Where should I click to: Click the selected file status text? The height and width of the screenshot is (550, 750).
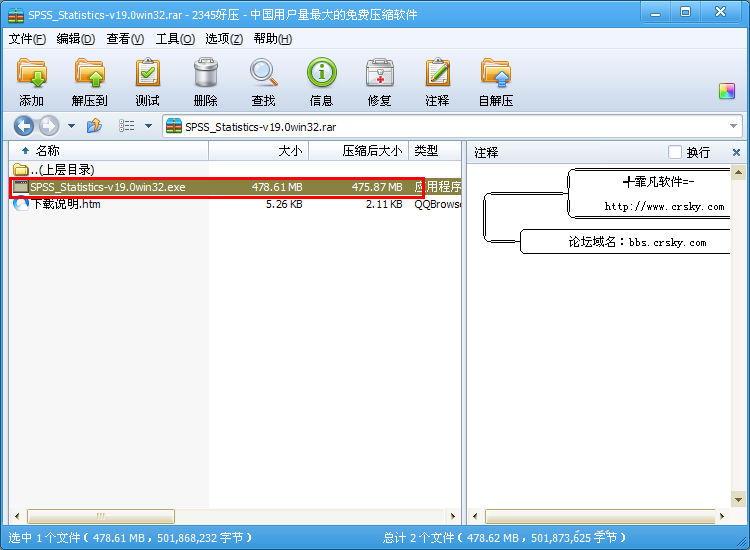coord(130,538)
